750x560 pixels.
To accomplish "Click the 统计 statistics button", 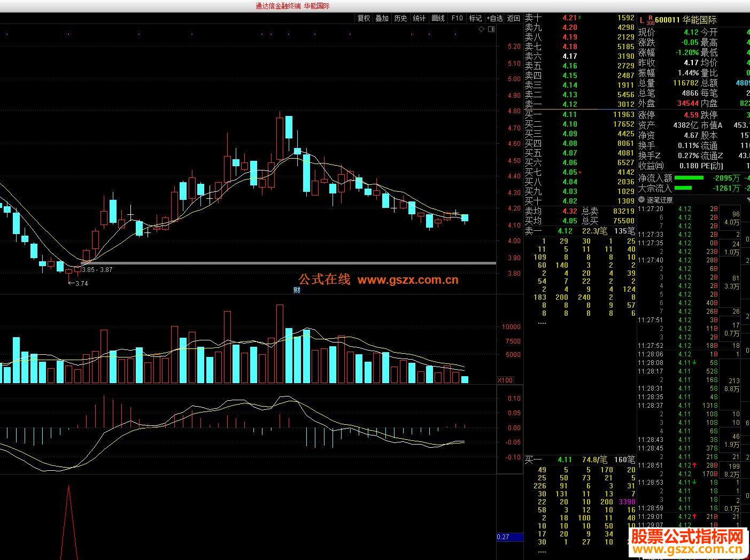I will tap(420, 18).
